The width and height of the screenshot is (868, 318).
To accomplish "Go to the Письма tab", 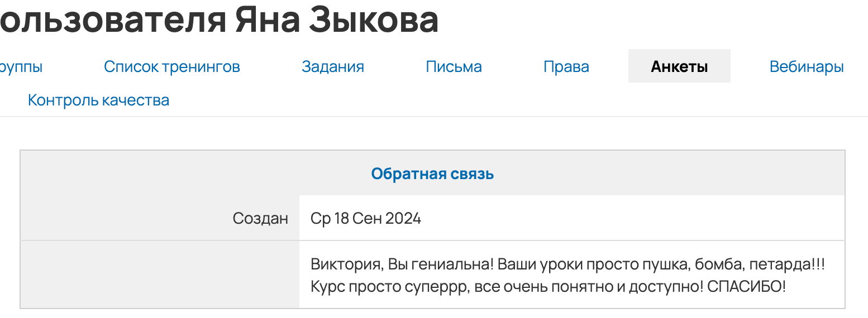I will [x=454, y=67].
